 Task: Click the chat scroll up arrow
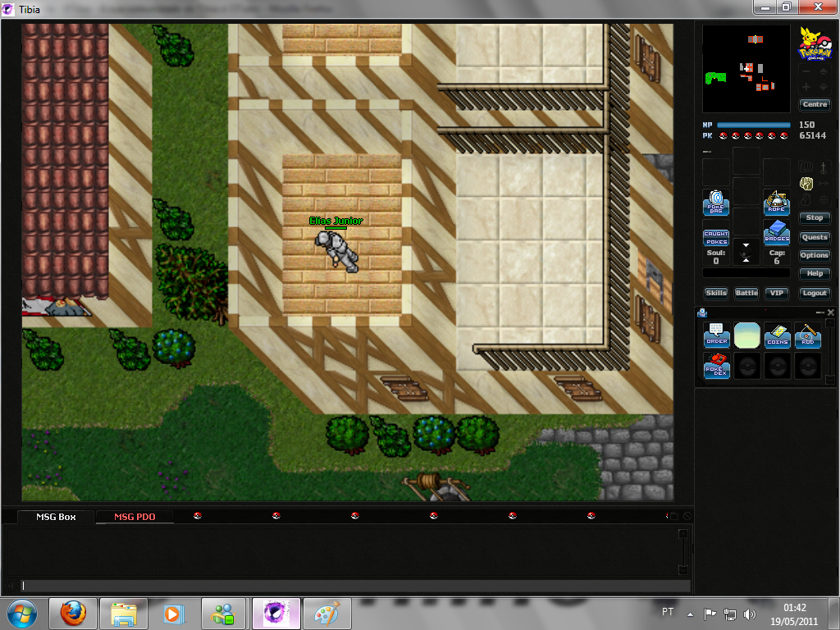(x=683, y=533)
